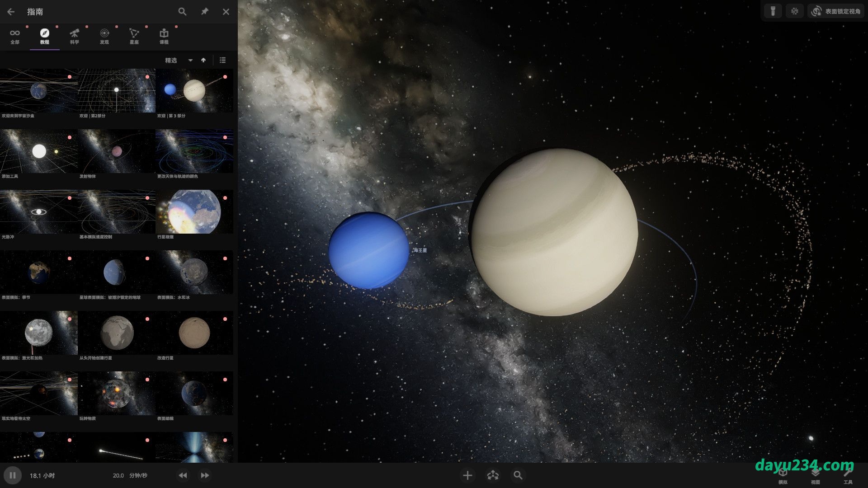Open the 星座 constellation category
The height and width of the screenshot is (488, 868).
click(x=134, y=36)
